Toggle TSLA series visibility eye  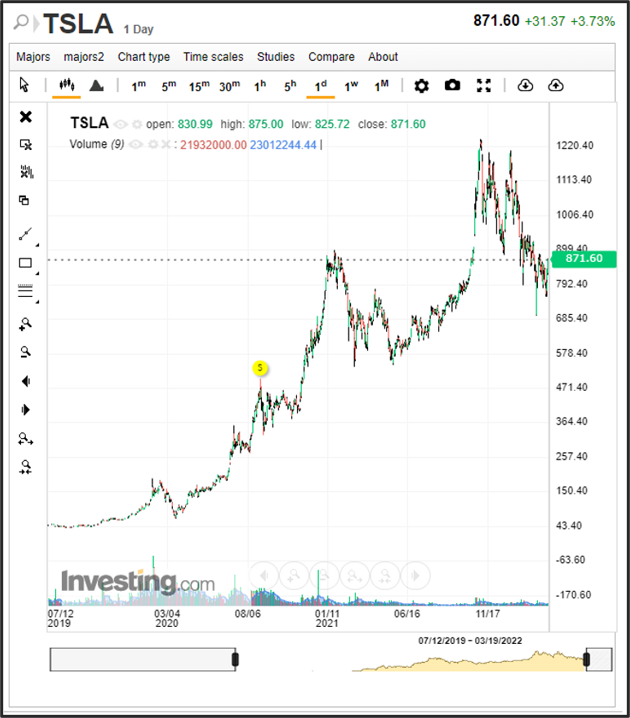(x=120, y=125)
